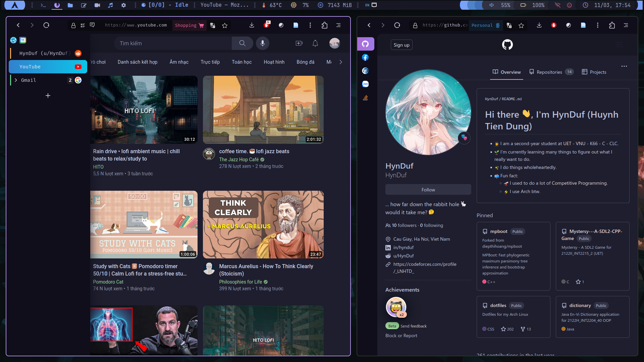The width and height of the screenshot is (644, 362).
Task: Click the YouTube search magnifier button
Action: 242,43
